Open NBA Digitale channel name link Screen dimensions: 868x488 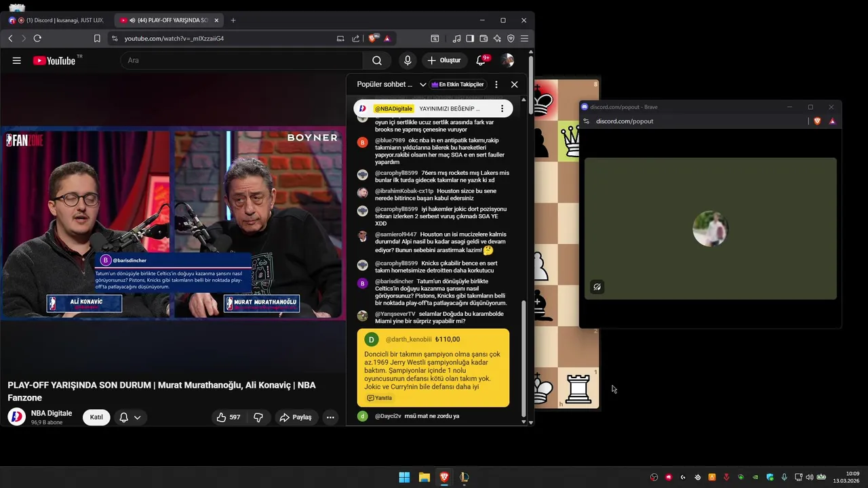tap(52, 413)
